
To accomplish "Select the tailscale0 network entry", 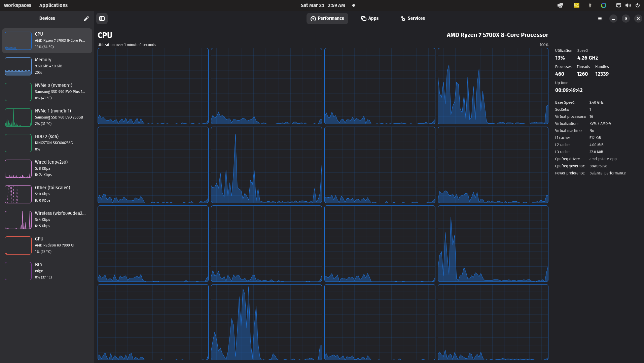I will click(47, 194).
